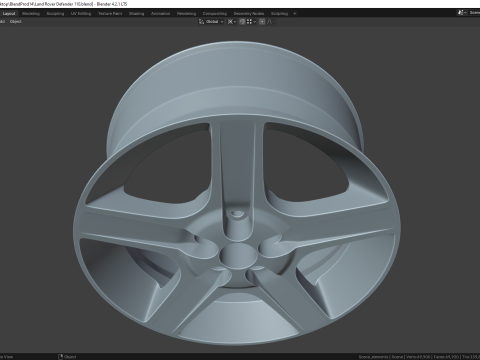Image resolution: width=480 pixels, height=360 pixels.
Task: Open the snapping options dropdown
Action: 251,22
